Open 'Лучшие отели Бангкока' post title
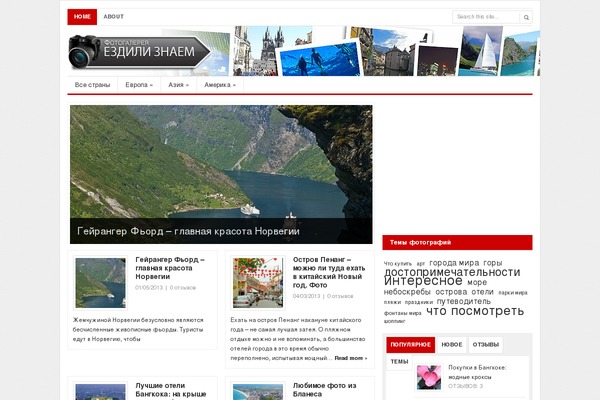 (x=171, y=390)
